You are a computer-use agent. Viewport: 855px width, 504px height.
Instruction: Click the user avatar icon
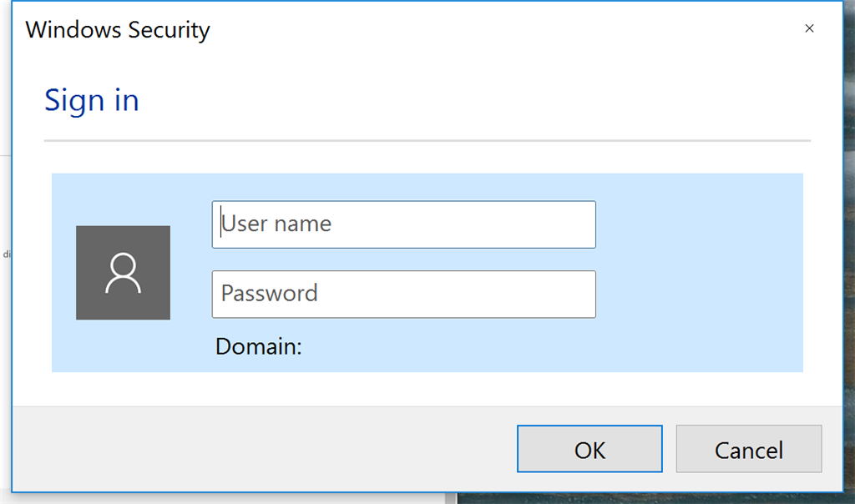pos(124,272)
